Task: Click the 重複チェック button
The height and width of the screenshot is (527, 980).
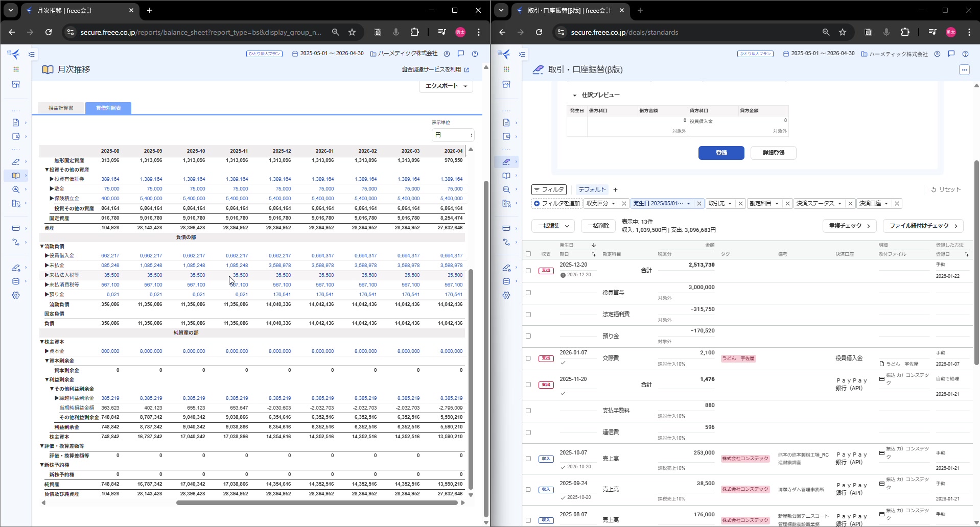Action: point(849,226)
